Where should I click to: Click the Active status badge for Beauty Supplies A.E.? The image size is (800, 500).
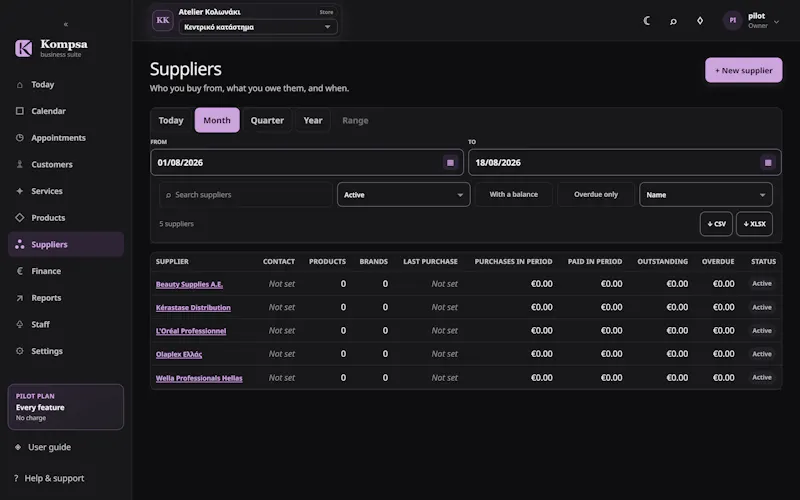[762, 284]
